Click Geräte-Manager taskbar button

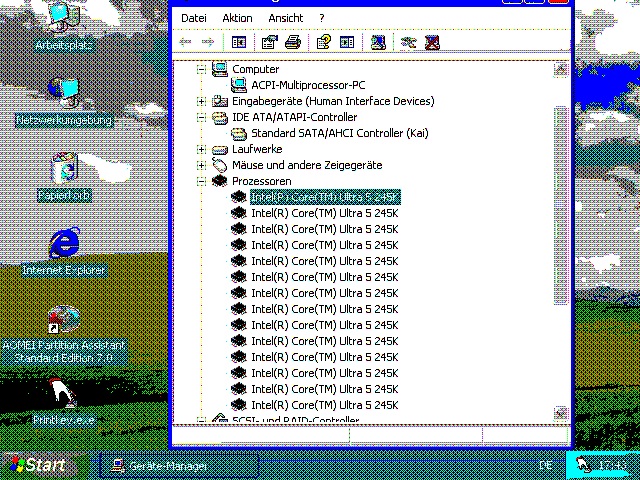[x=179, y=465]
